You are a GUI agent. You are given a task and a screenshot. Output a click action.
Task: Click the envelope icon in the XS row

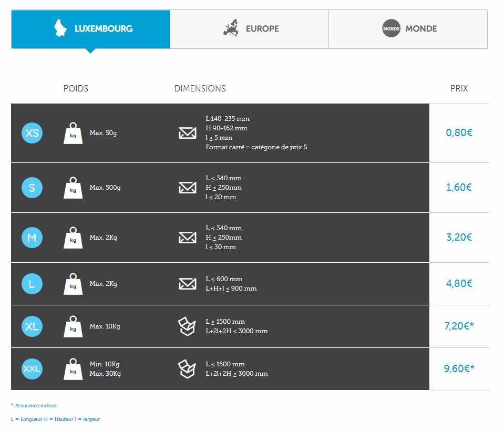[x=188, y=133]
